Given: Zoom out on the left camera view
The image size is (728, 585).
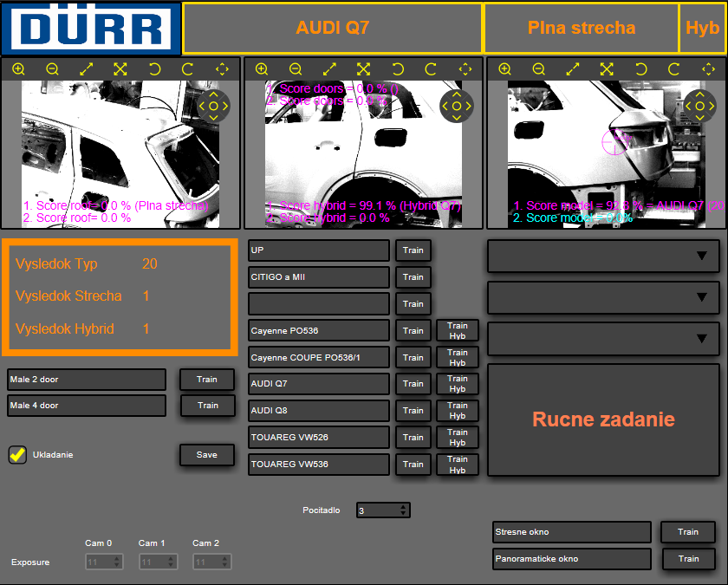Looking at the screenshot, I should coord(53,69).
